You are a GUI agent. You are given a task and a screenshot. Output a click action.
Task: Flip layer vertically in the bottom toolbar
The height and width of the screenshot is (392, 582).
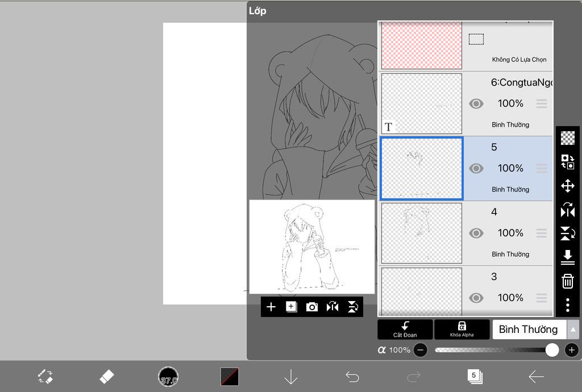coord(352,307)
